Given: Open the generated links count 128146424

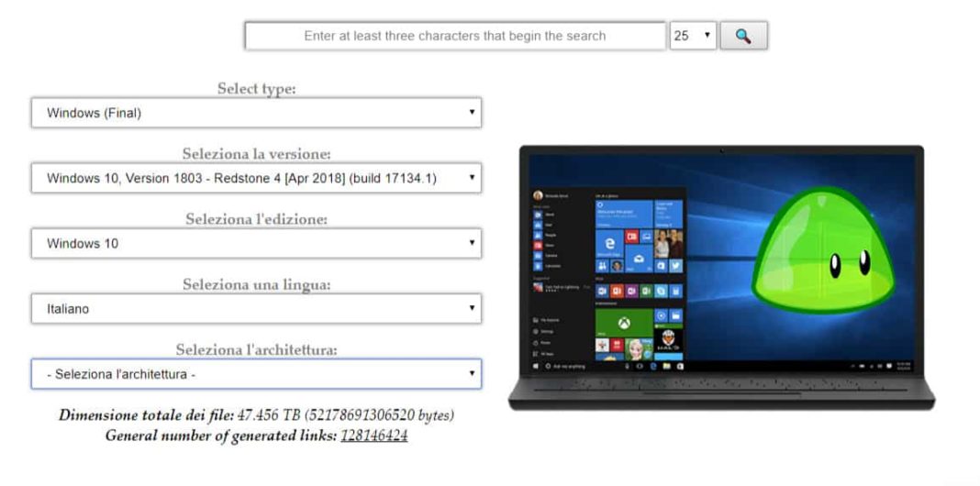Looking at the screenshot, I should coord(373,436).
